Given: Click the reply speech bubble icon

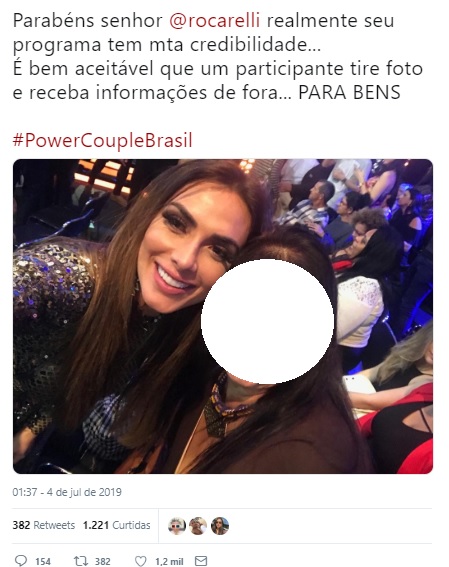Looking at the screenshot, I should tap(20, 561).
